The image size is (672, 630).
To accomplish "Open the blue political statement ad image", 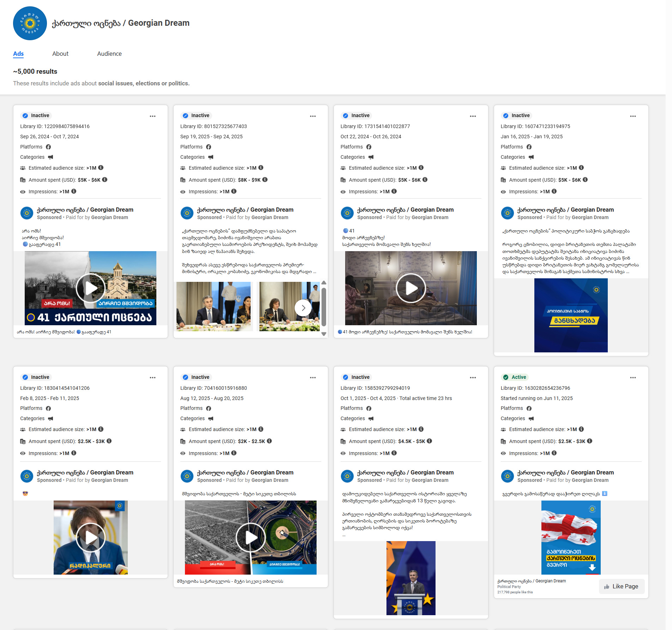I will (x=571, y=315).
